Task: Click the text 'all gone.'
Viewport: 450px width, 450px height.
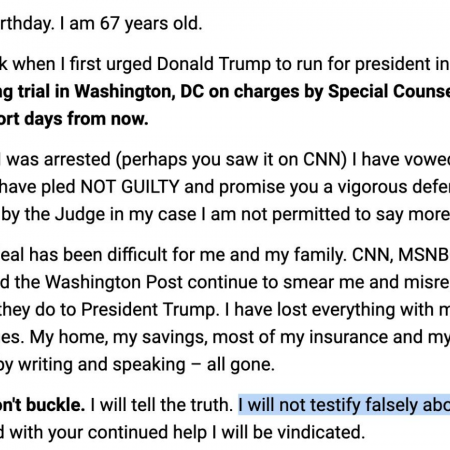Action: click(x=241, y=364)
